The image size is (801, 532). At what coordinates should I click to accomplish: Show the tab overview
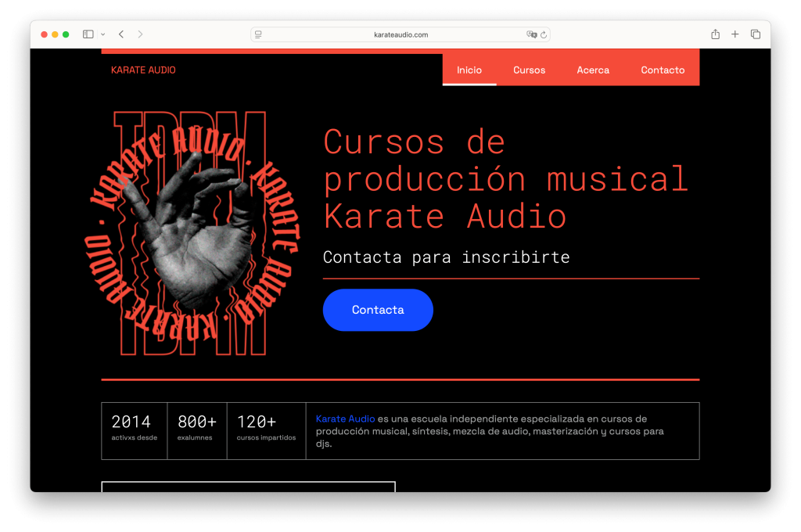click(x=756, y=34)
